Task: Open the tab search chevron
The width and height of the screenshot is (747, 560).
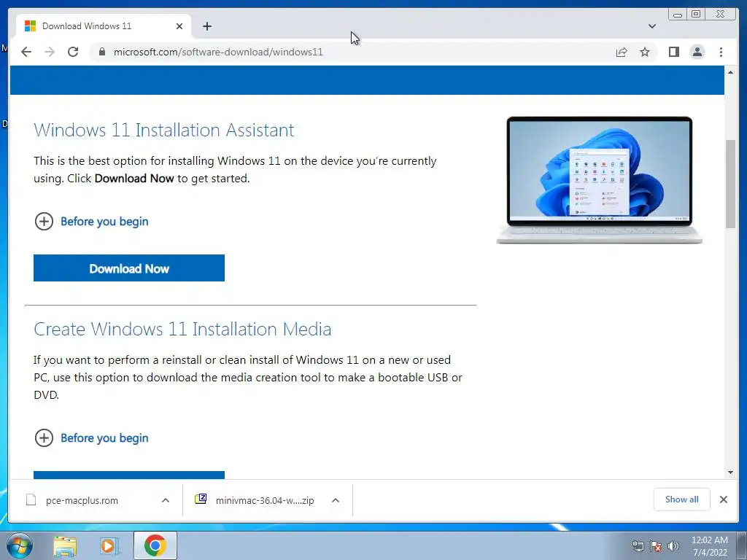Action: coord(652,26)
